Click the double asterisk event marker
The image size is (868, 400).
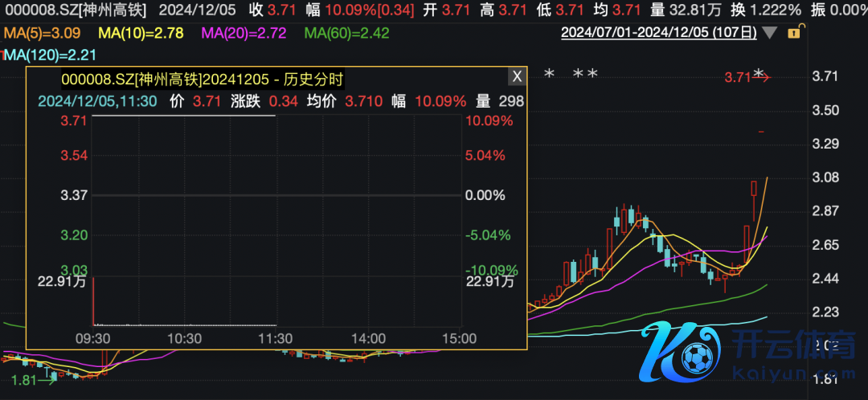click(585, 75)
